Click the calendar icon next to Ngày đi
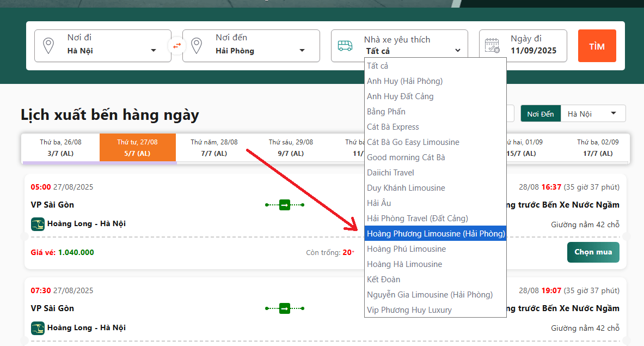This screenshot has width=644, height=346. click(492, 46)
